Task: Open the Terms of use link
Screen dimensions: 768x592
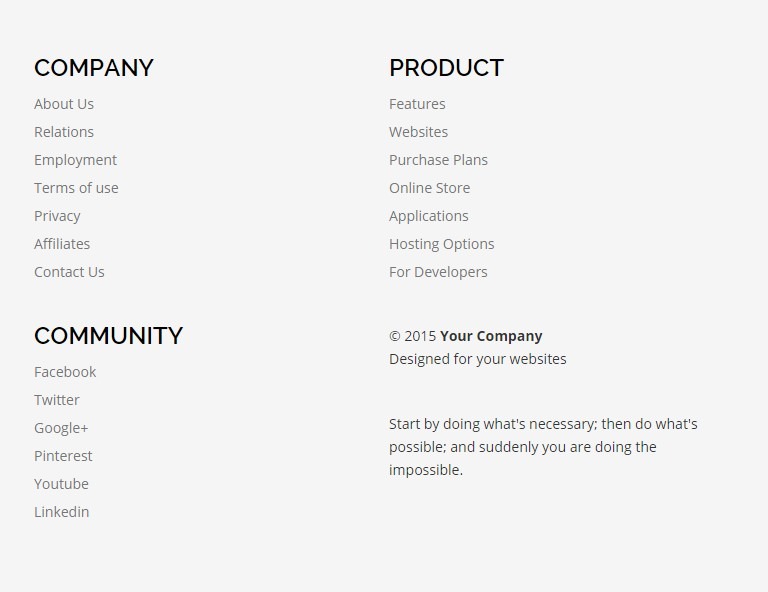Action: tap(76, 188)
